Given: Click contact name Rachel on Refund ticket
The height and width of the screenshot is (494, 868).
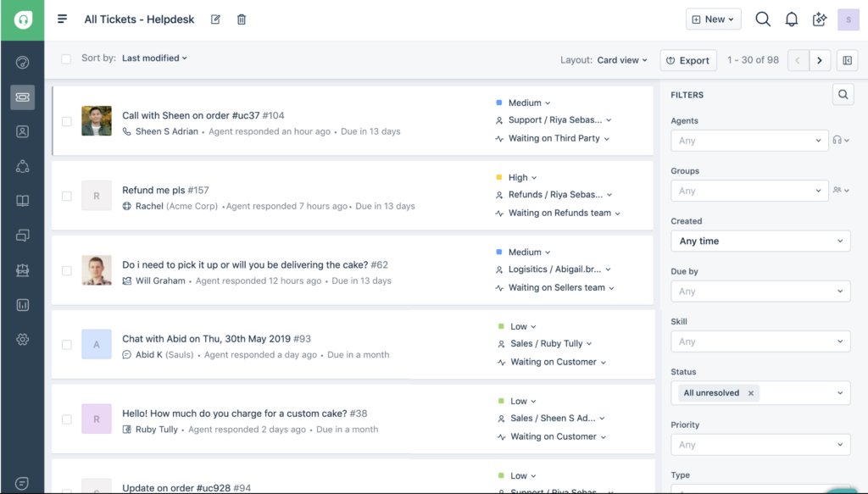Looking at the screenshot, I should (x=149, y=207).
